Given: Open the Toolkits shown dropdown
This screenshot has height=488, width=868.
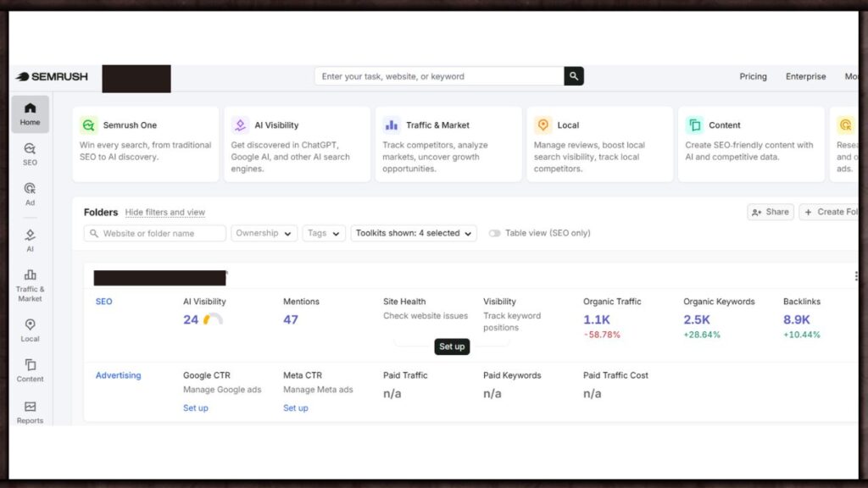Looking at the screenshot, I should point(414,234).
